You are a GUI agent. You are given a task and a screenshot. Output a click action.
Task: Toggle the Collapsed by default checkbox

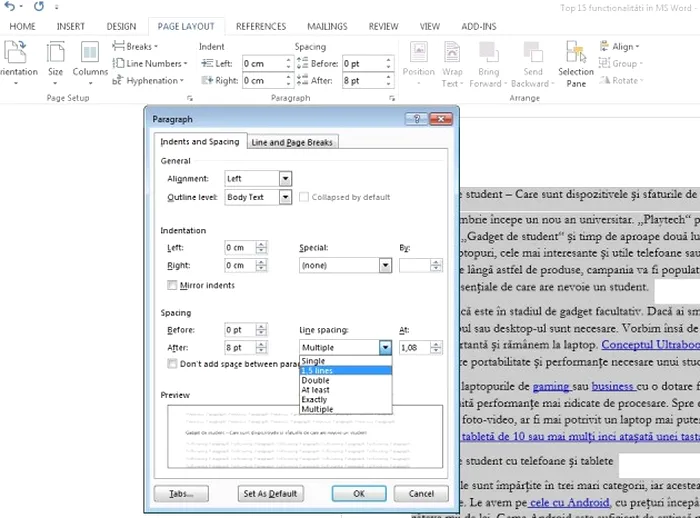[304, 197]
